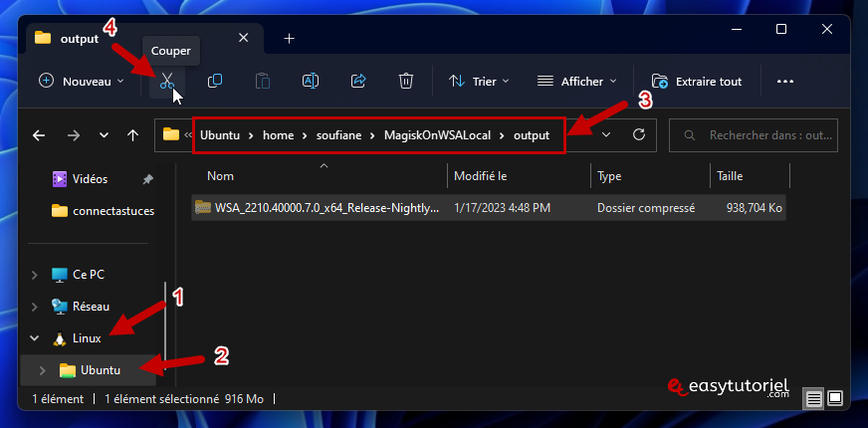Switch to details view icon in status bar
The image size is (868, 428).
[x=813, y=399]
